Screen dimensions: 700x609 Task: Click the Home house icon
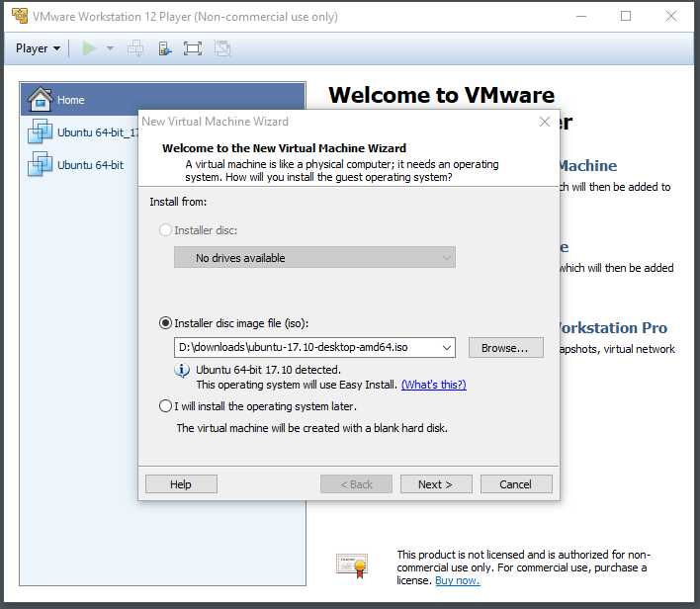[41, 99]
